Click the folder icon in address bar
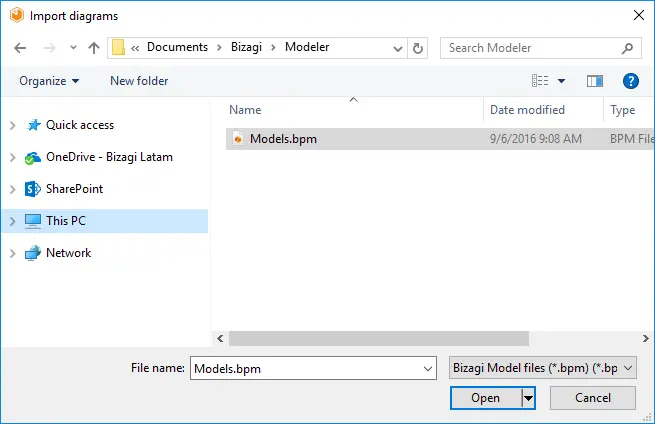Screen dimensions: 655x424 pos(118,47)
